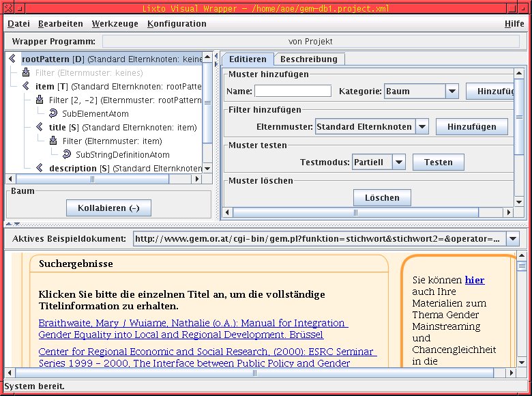Switch to the Beschreibung tab

[308, 59]
